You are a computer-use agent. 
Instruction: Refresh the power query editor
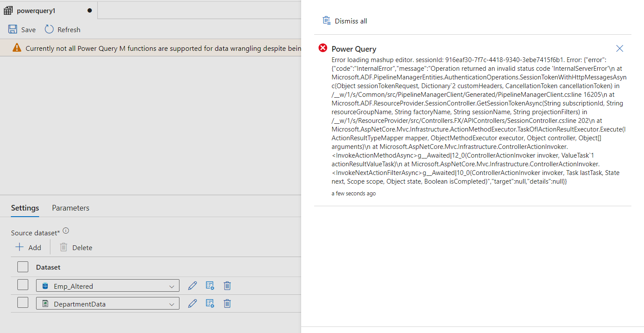click(63, 30)
